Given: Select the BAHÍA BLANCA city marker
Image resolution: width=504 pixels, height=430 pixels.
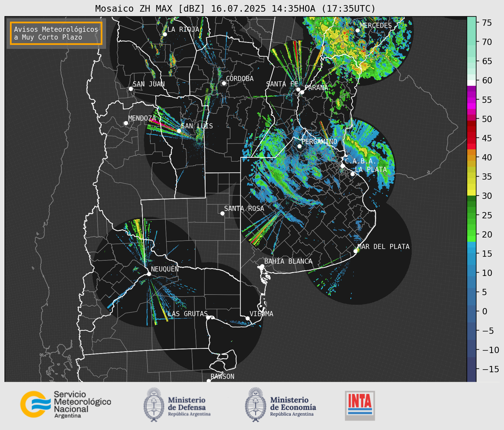Looking at the screenshot, I should pyautogui.click(x=262, y=266).
